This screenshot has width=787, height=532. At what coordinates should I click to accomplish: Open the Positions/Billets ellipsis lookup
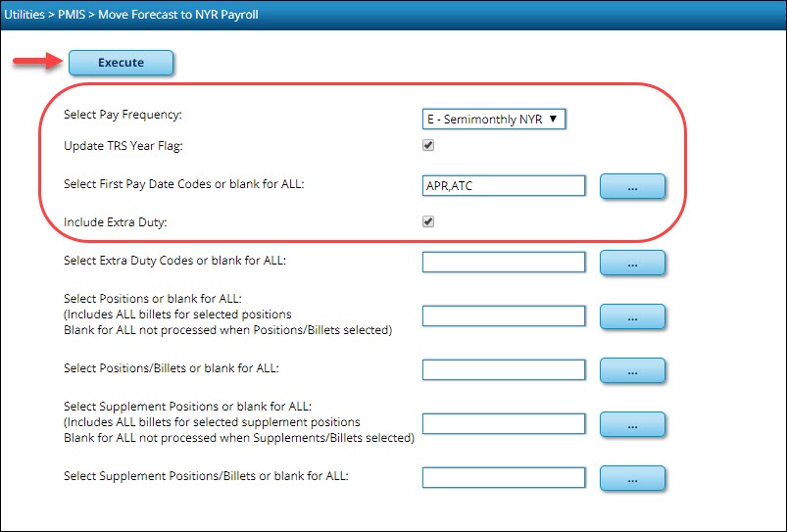[x=632, y=370]
